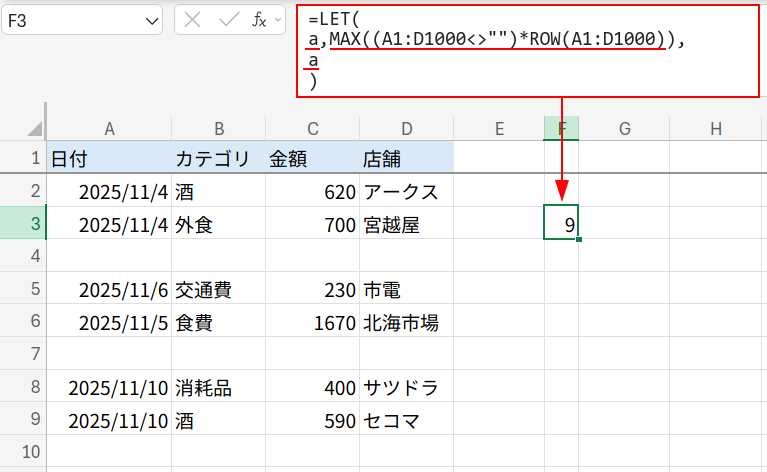Select row 5 header
This screenshot has height=472, width=767.
tap(23, 288)
